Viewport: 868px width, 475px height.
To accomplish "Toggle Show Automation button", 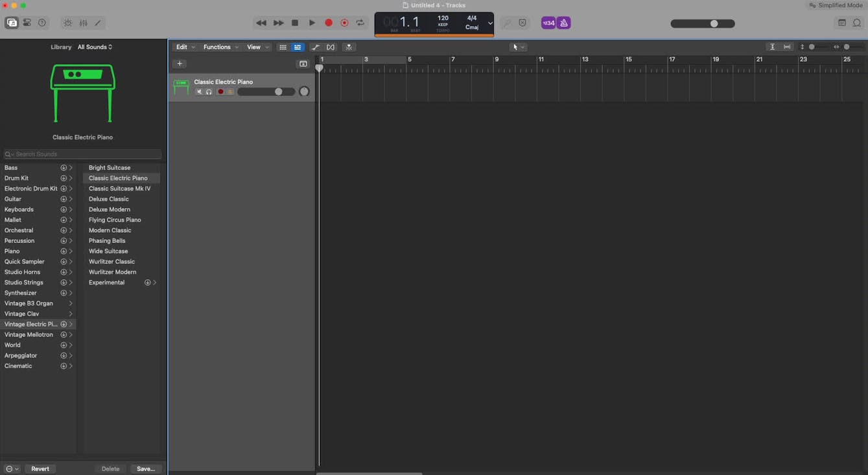I will coord(316,47).
